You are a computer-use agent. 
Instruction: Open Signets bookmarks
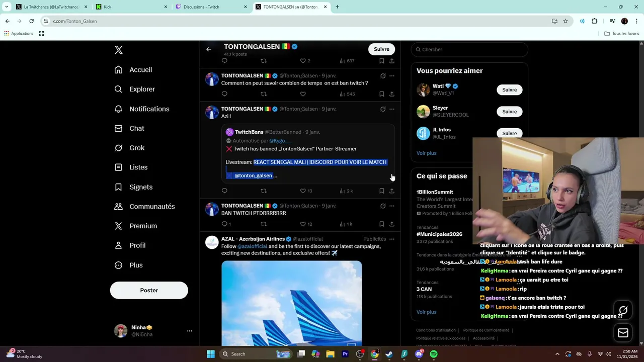point(133,187)
